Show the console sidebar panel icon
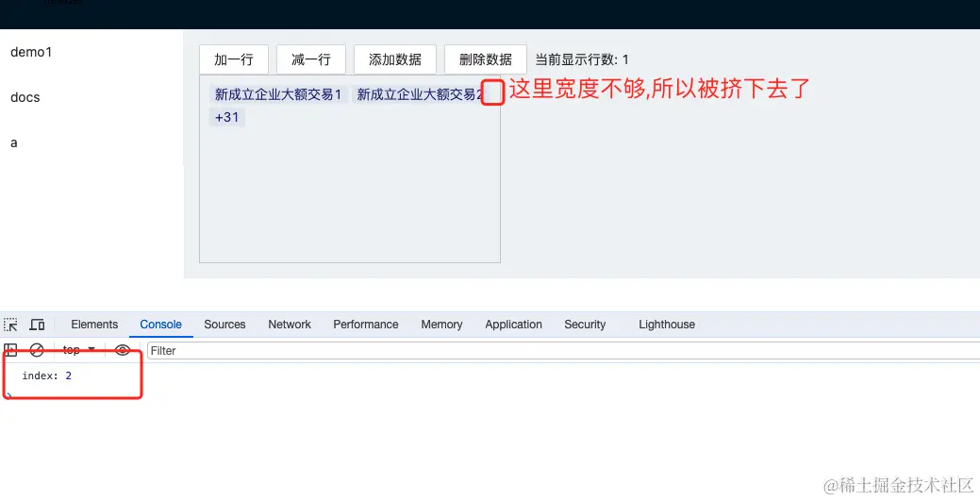 point(10,350)
